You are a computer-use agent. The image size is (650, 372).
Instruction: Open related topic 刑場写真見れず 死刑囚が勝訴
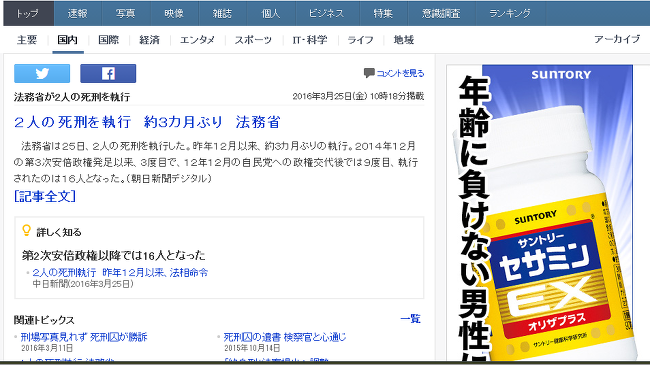pos(84,337)
